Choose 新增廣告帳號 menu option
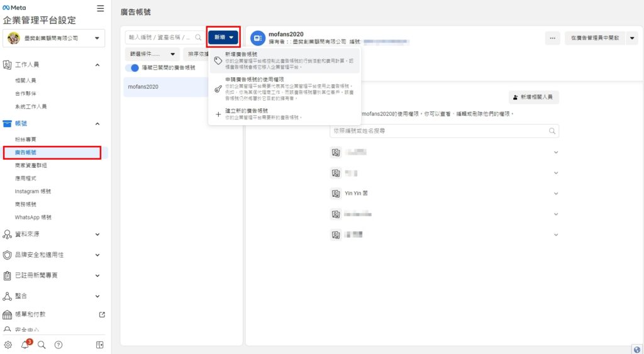644x354 pixels. coord(285,61)
